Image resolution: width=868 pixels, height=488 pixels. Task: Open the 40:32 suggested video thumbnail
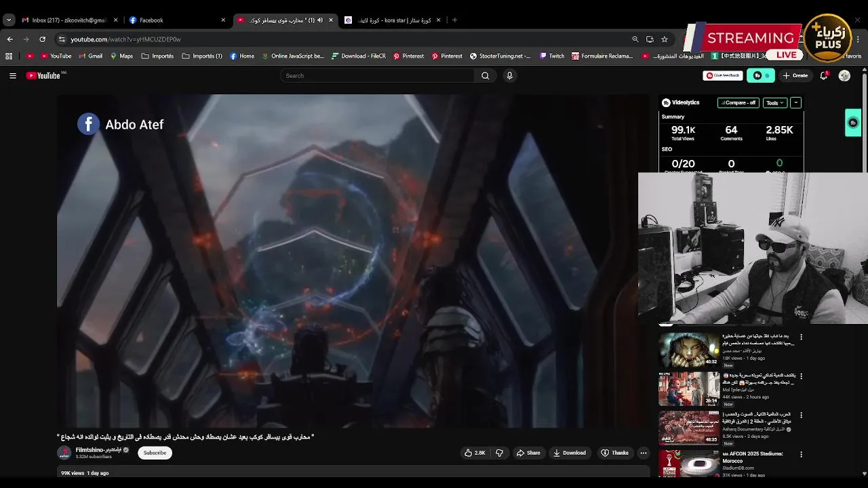689,349
